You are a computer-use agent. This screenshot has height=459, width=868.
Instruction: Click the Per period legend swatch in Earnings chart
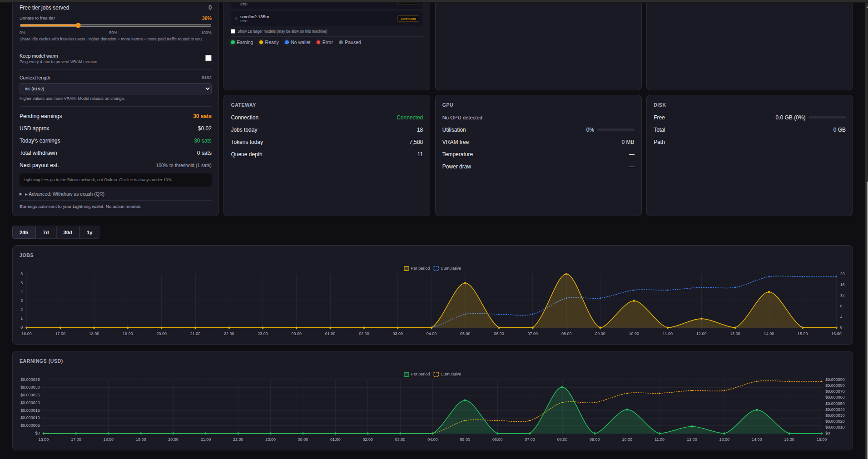click(407, 374)
